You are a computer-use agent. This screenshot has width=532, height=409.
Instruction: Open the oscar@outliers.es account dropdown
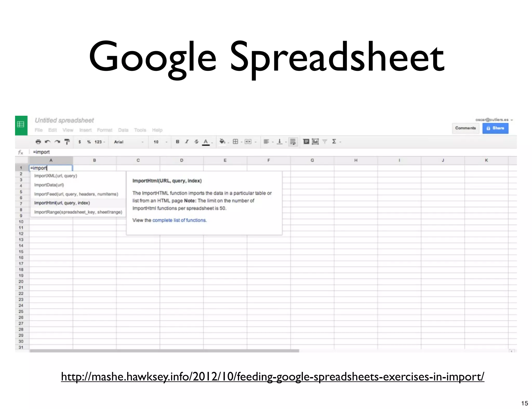coord(494,120)
